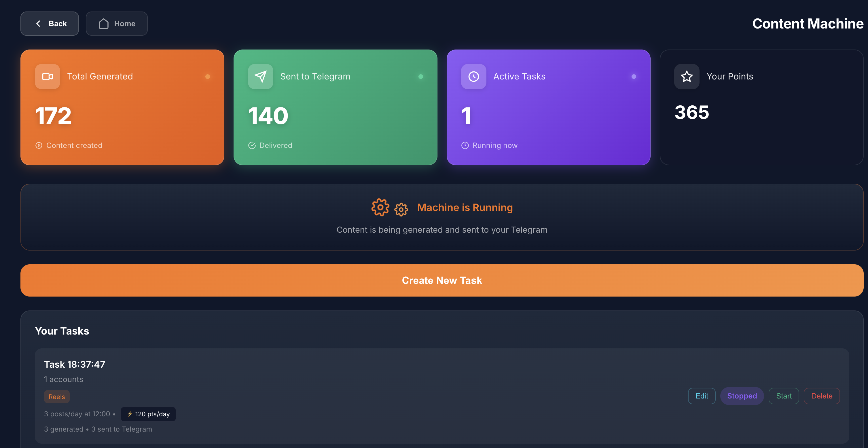Toggle the Stopped status pill

coord(742,396)
